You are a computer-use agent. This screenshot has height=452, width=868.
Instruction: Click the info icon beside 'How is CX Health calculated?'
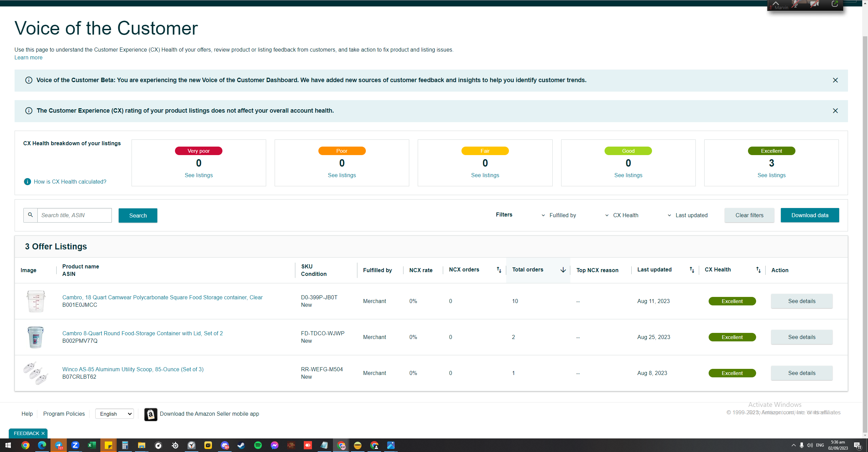[27, 182]
